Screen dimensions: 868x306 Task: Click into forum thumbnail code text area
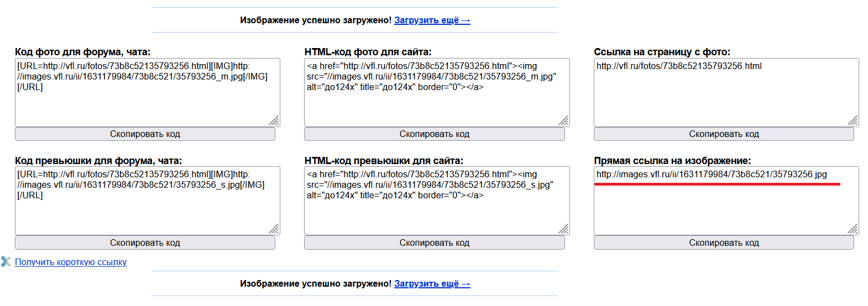[147, 213]
